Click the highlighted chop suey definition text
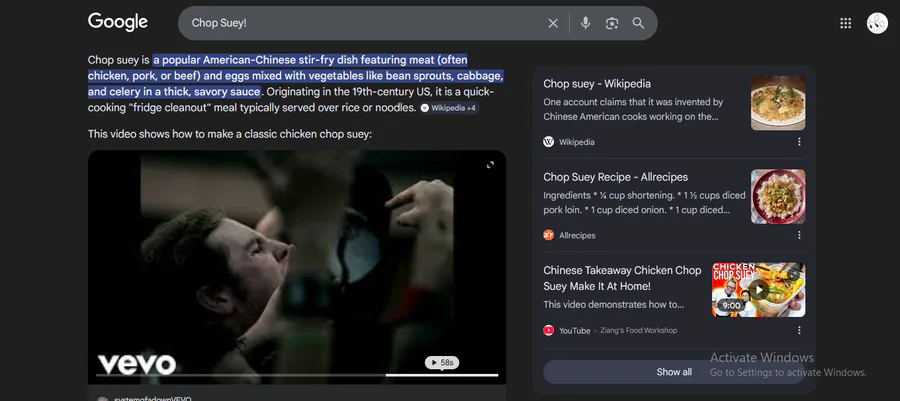 pyautogui.click(x=296, y=76)
